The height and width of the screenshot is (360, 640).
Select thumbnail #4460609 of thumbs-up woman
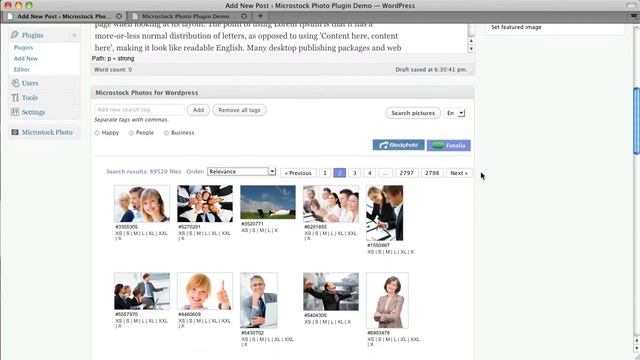click(205, 291)
